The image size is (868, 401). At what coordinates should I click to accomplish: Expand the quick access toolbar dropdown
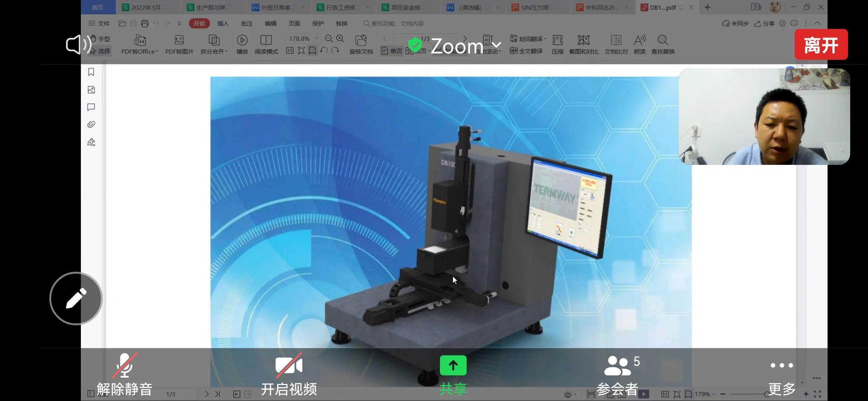pos(180,23)
